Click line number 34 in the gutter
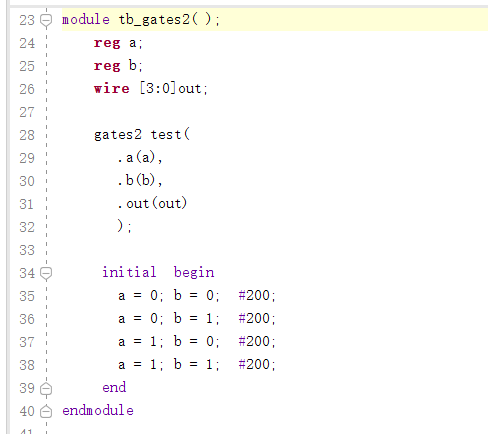 (27, 273)
